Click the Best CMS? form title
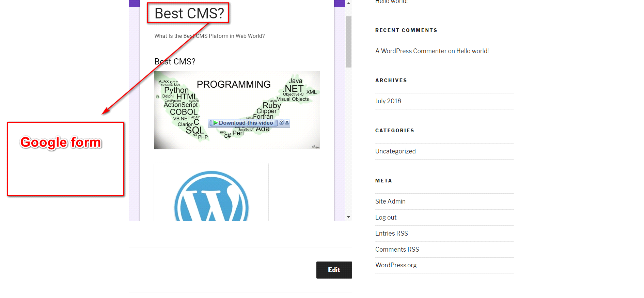Viewport: 644px width, 298px height. pyautogui.click(x=189, y=14)
